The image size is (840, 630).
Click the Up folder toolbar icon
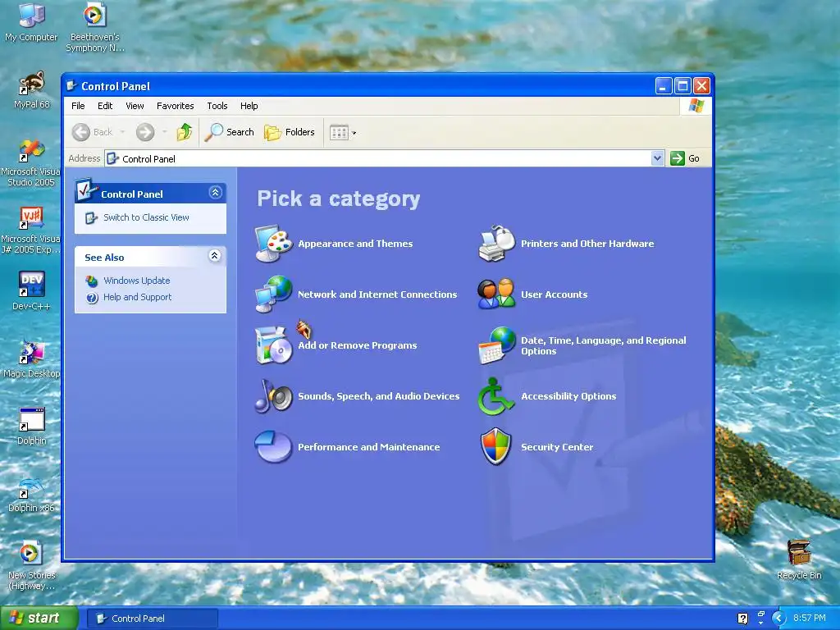185,132
